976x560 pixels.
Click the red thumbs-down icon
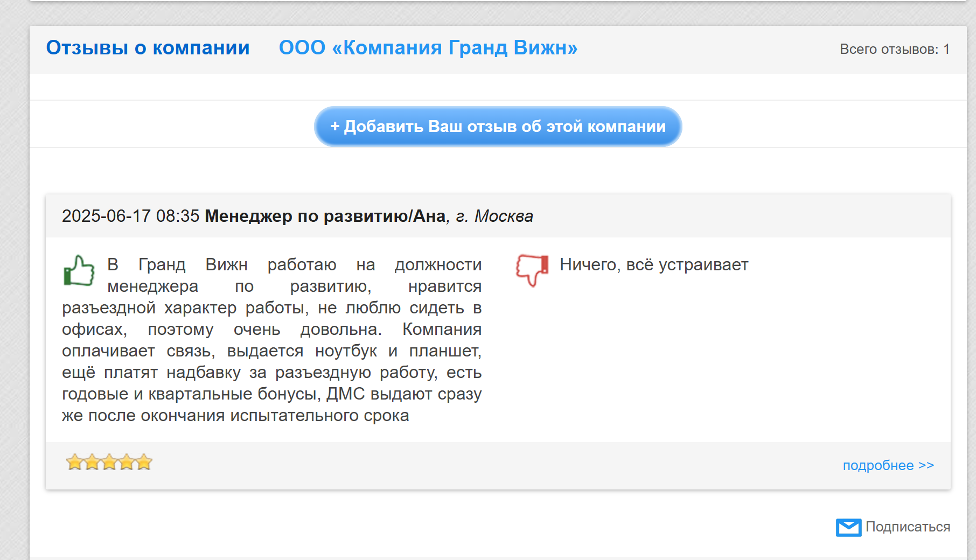pos(532,270)
